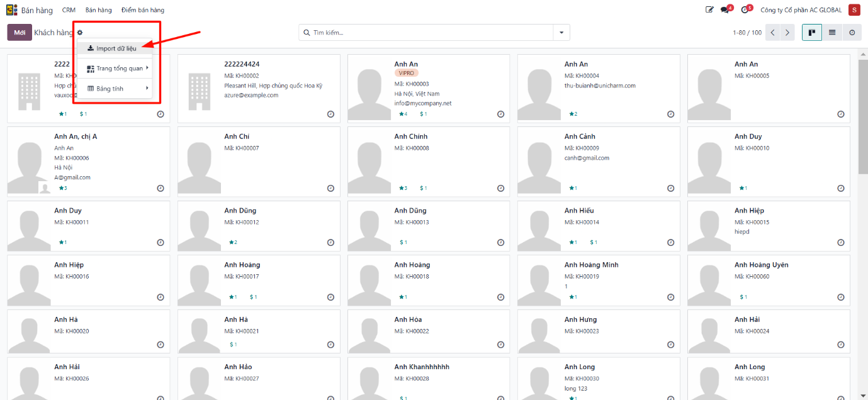Click the star icon on Anh Dũng KH00012
Viewport: 868px width, 400px height.
(x=233, y=242)
